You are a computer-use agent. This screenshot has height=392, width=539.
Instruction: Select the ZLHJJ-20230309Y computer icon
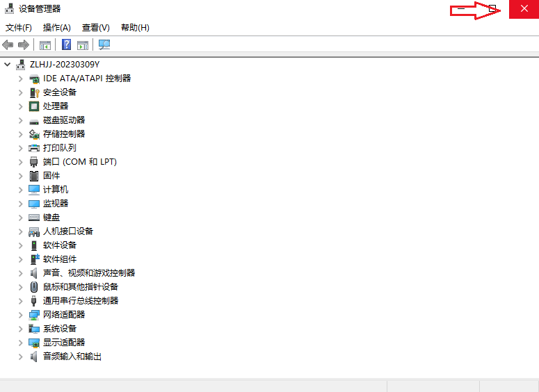(x=21, y=65)
